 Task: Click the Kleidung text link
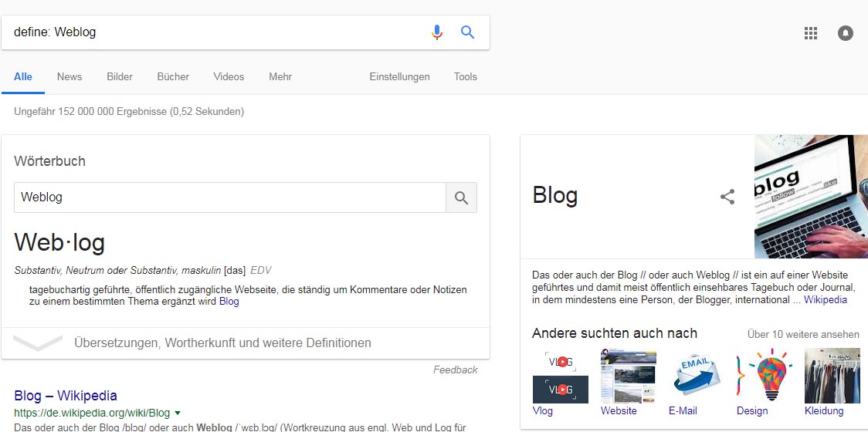pyautogui.click(x=824, y=411)
